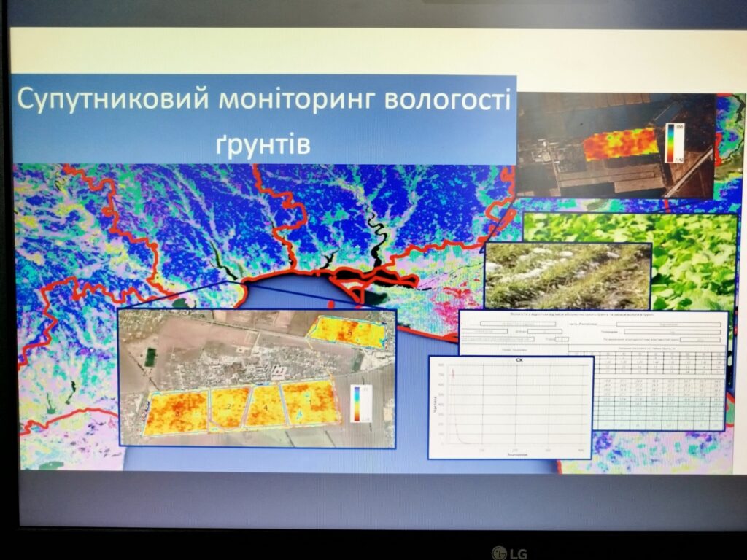Click the small green pond on village map
Viewport: 747px width, 560px height.
click(x=150, y=357)
